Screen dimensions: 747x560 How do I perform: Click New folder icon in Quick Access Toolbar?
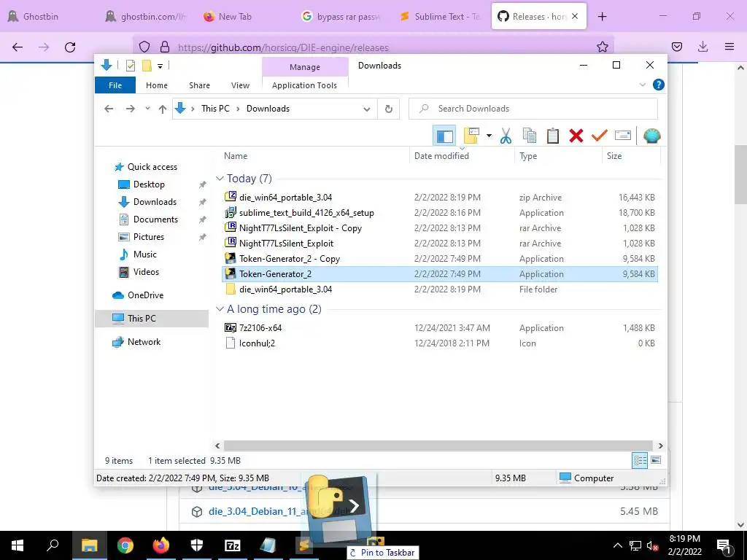coord(147,66)
